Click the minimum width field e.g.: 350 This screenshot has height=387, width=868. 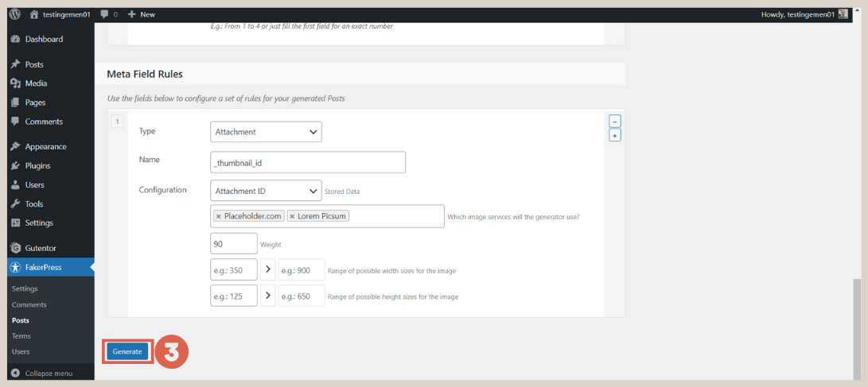pyautogui.click(x=234, y=270)
